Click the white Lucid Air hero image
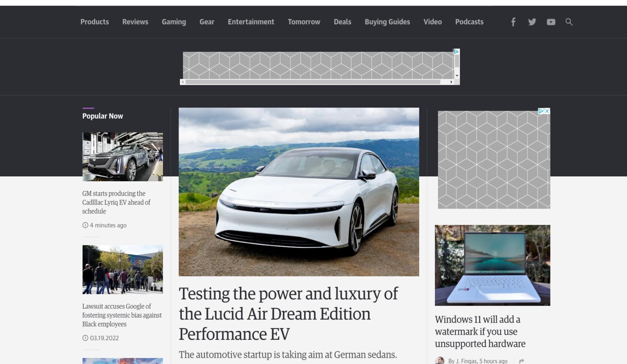627x364 pixels. click(299, 192)
